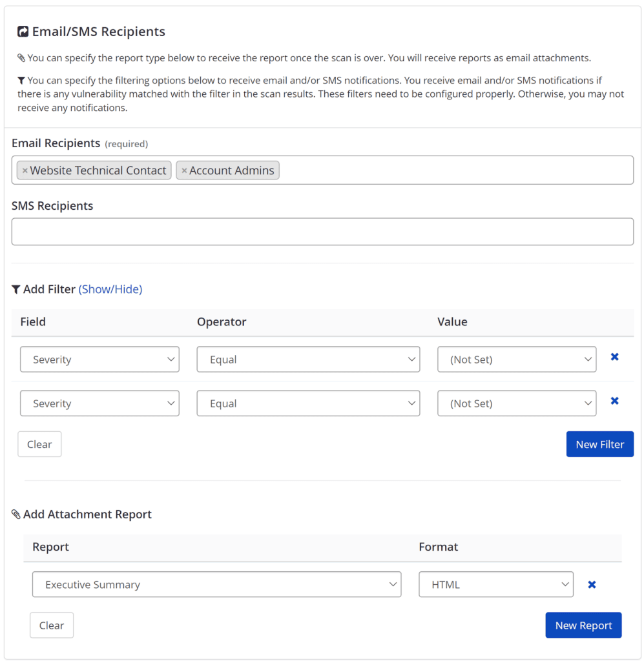The width and height of the screenshot is (644, 661).
Task: Open the HTML format dropdown
Action: coord(496,584)
